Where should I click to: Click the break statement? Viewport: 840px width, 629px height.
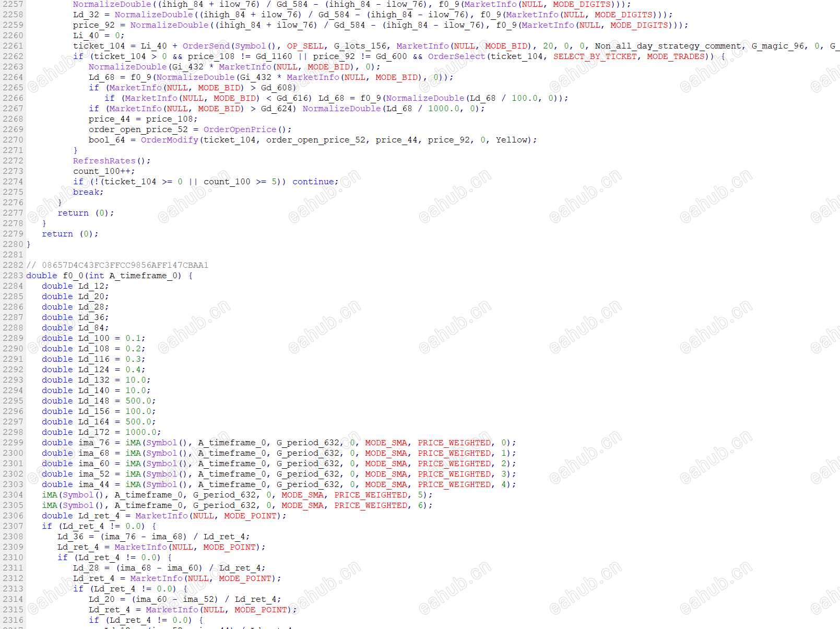(88, 192)
